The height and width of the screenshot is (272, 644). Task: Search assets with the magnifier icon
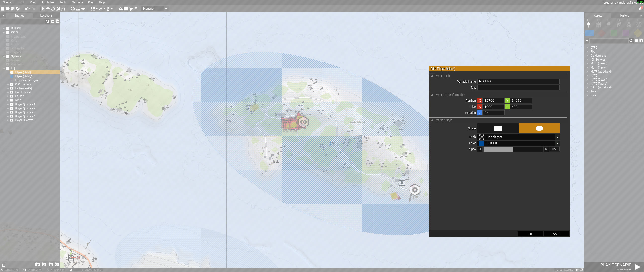[x=631, y=41]
